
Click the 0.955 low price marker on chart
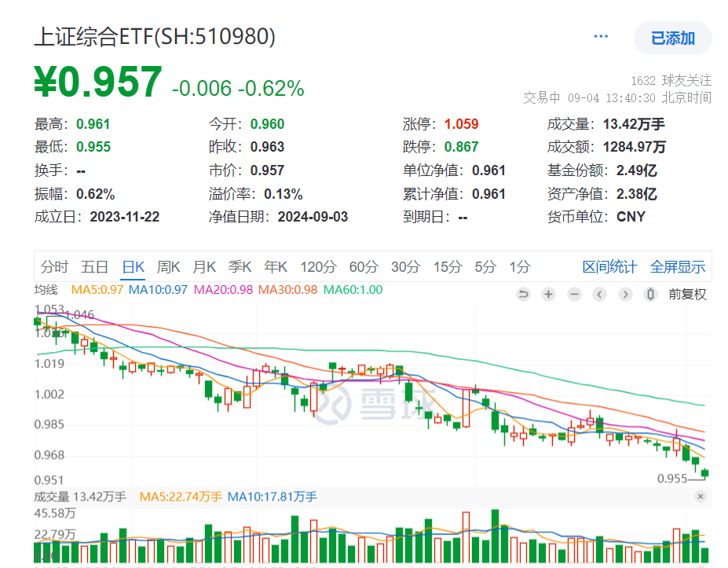[671, 478]
